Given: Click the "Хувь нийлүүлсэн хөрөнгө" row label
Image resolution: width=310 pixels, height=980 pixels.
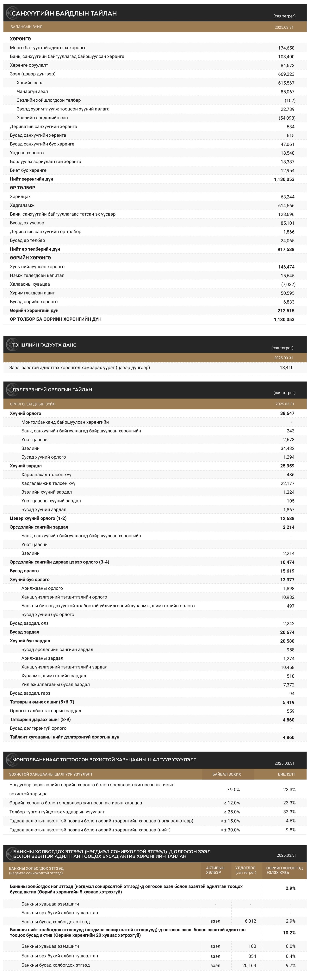Looking at the screenshot, I should (37, 267).
